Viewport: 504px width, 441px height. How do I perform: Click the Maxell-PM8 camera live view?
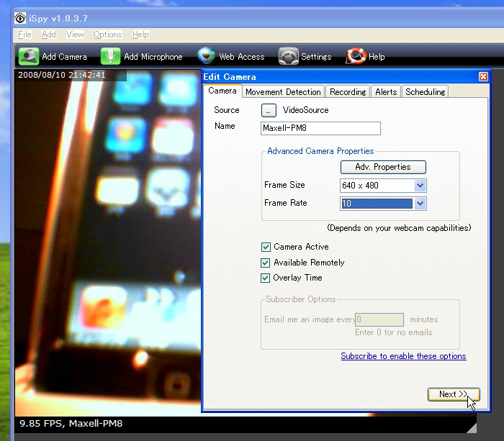[x=108, y=242]
